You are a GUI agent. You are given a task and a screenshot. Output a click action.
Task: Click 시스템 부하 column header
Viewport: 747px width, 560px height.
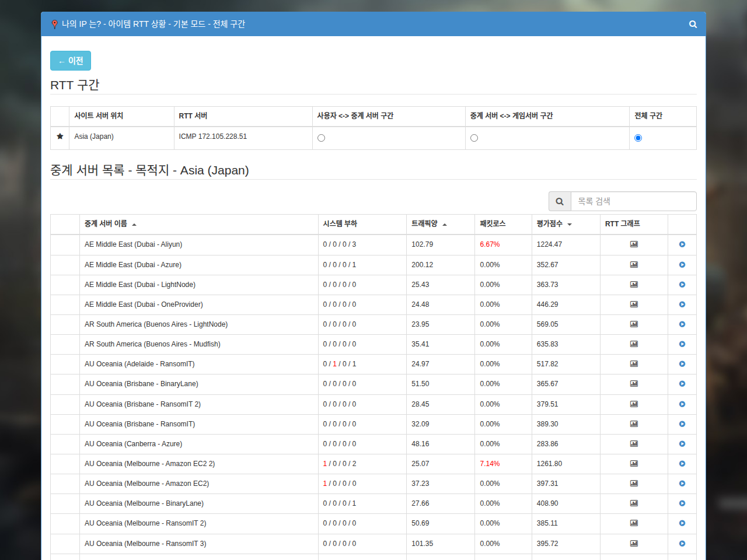pos(340,224)
